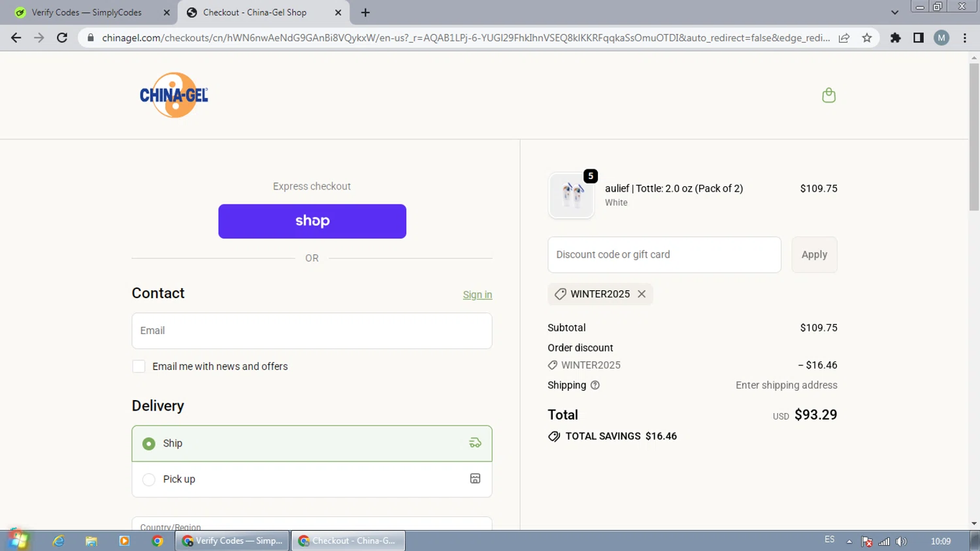
Task: Click the taskbar clock 10:09
Action: (x=941, y=541)
